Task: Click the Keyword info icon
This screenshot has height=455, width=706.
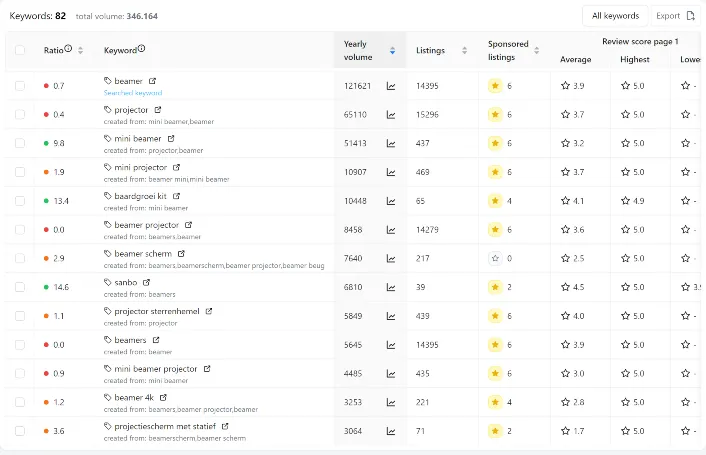Action: point(141,48)
